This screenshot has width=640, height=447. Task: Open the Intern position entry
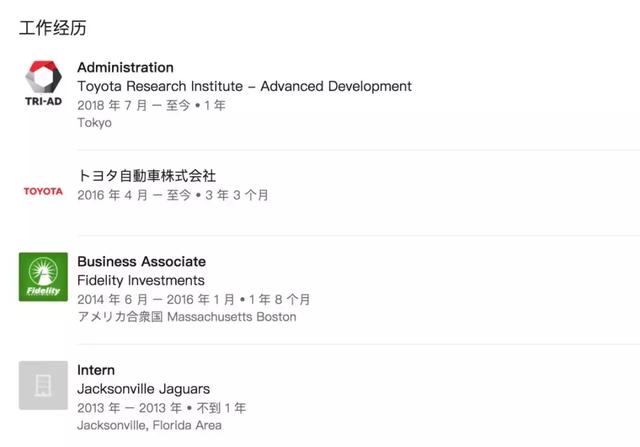(x=96, y=370)
